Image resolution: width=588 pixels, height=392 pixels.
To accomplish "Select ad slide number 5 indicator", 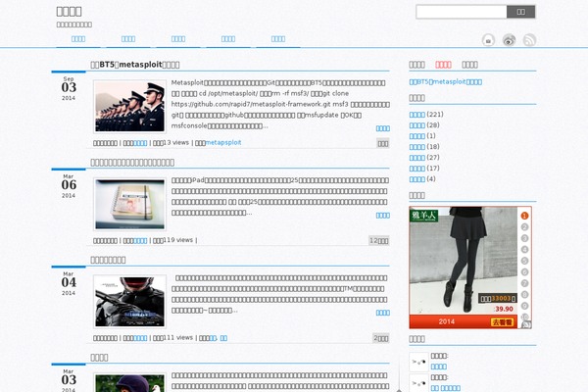I will click(524, 261).
